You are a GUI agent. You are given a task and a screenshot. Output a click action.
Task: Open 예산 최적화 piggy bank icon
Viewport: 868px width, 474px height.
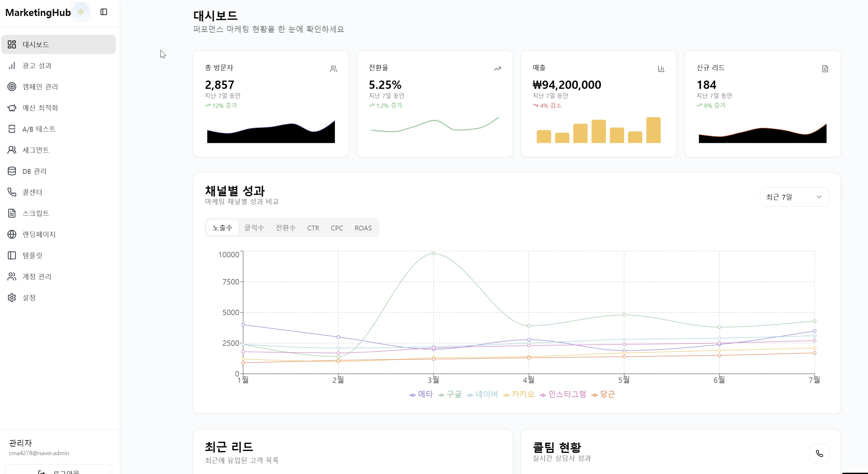coord(12,108)
